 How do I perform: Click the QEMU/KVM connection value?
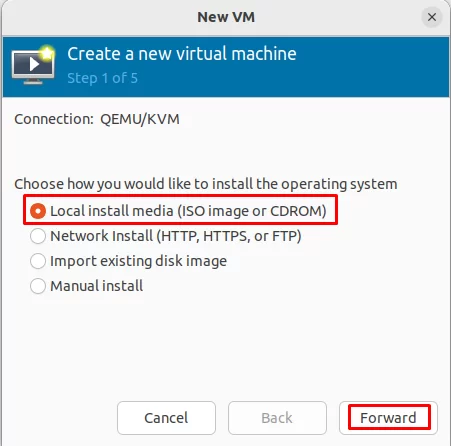140,119
